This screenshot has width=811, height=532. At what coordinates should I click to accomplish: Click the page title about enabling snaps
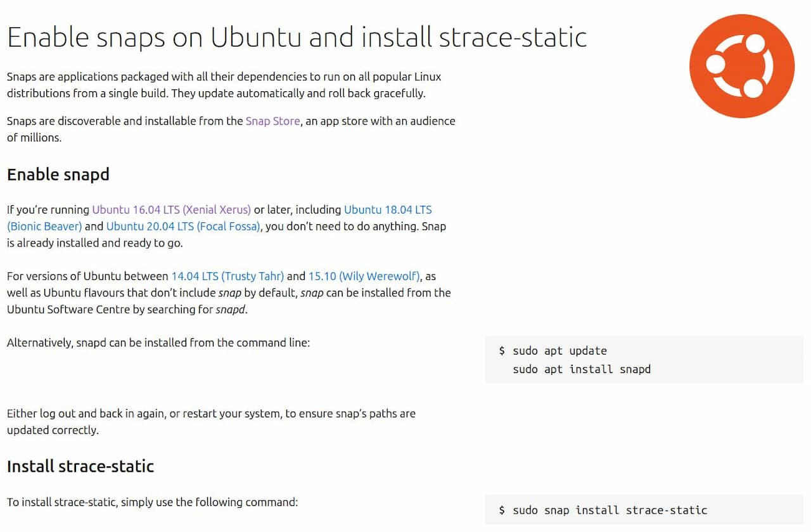(297, 37)
